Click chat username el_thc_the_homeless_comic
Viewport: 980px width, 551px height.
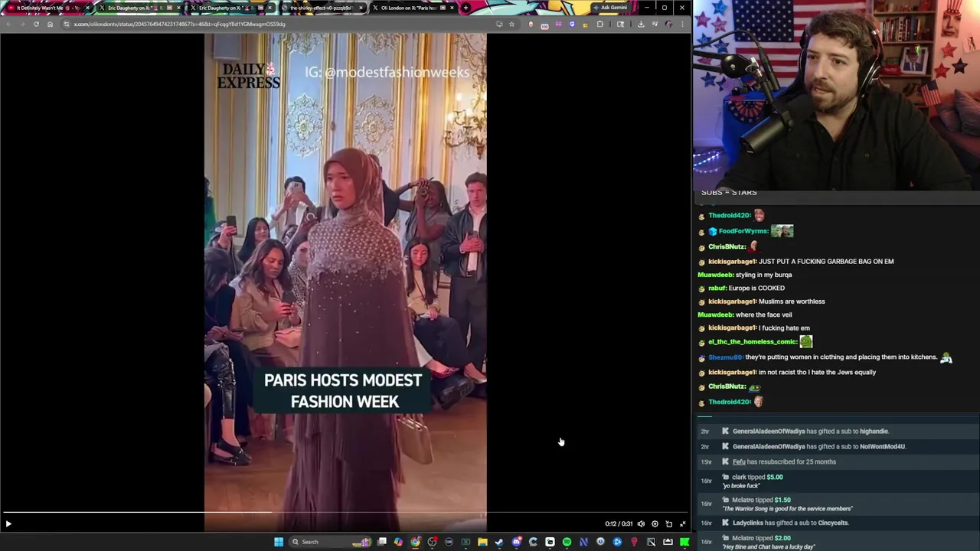752,342
